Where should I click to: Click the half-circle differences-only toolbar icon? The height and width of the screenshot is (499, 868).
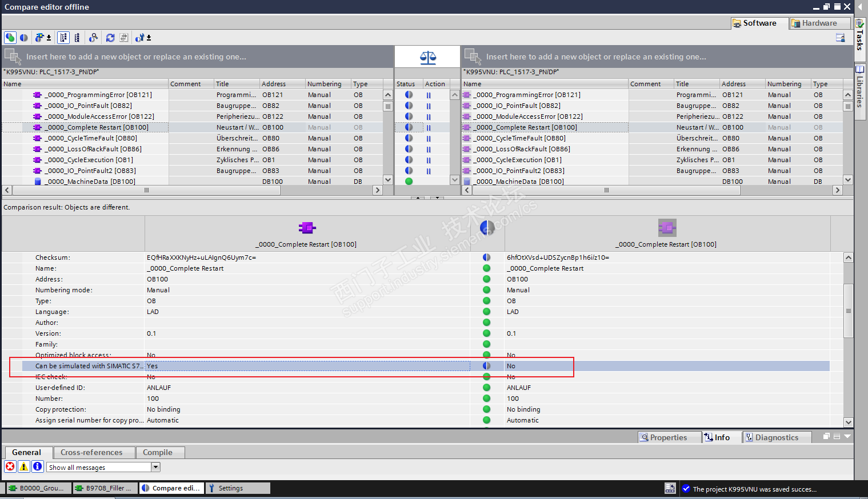[24, 38]
